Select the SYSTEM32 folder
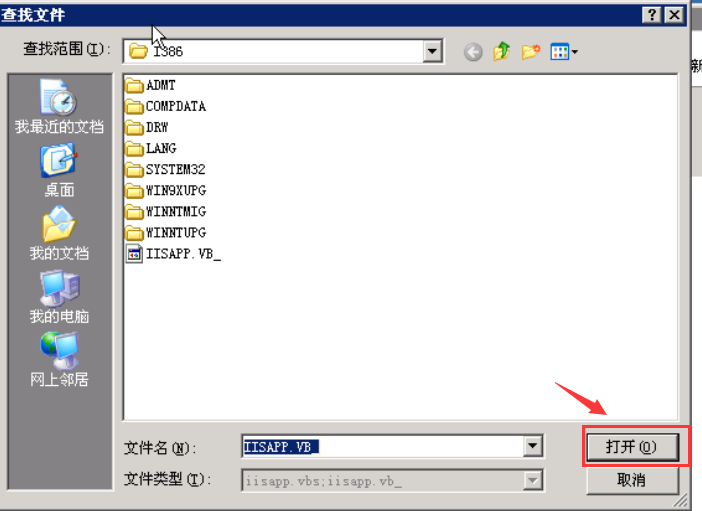This screenshot has height=511, width=702. click(x=166, y=169)
